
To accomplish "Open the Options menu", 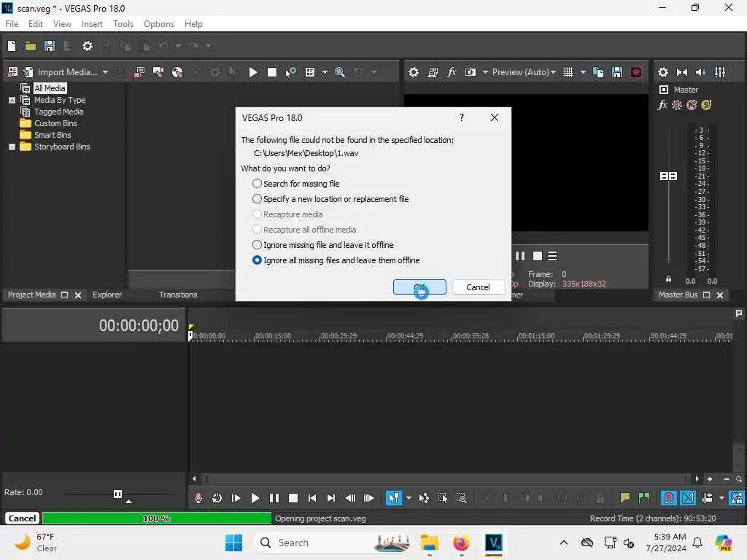I will coord(158,24).
